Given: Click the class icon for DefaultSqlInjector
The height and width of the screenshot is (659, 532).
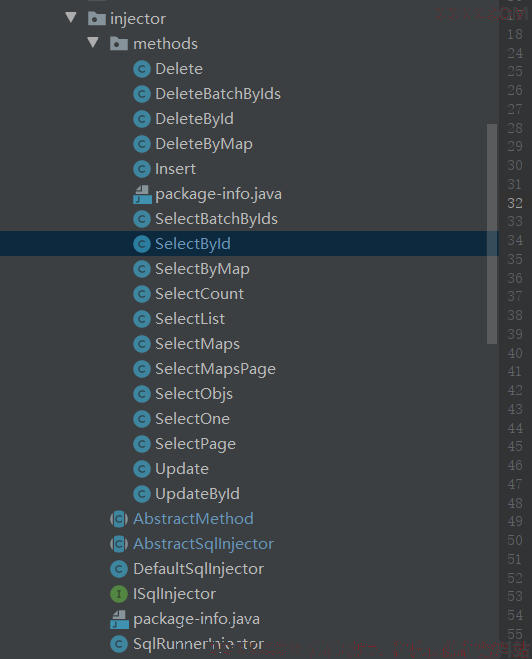Looking at the screenshot, I should point(119,569).
